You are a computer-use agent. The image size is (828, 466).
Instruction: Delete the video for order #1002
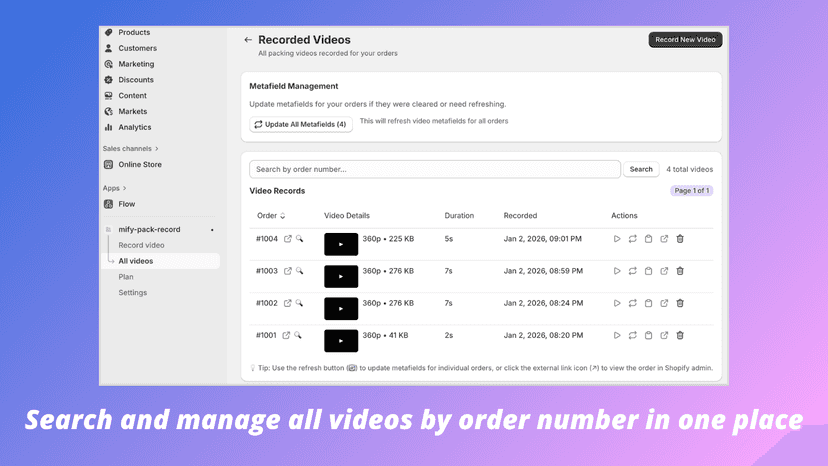(x=680, y=303)
